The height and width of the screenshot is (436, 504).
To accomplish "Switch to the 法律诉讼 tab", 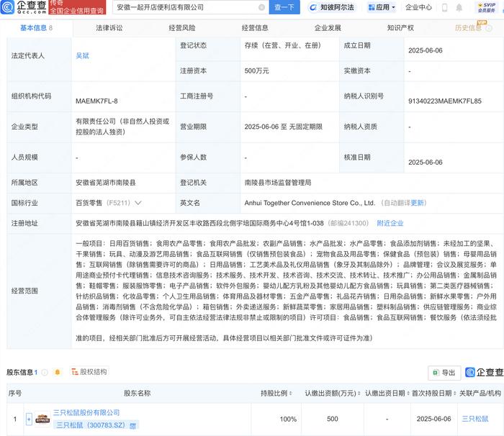I will pos(109,28).
